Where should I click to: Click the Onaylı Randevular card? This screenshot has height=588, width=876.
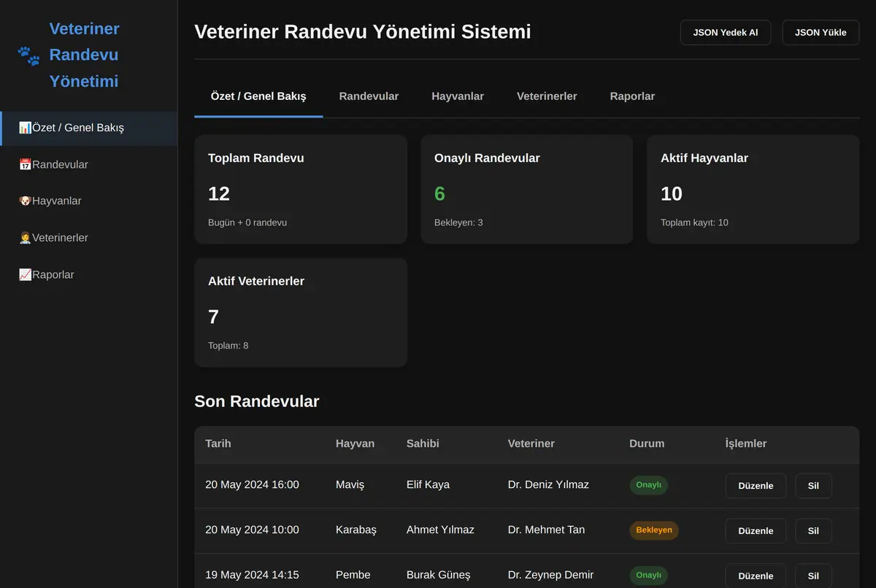point(527,189)
